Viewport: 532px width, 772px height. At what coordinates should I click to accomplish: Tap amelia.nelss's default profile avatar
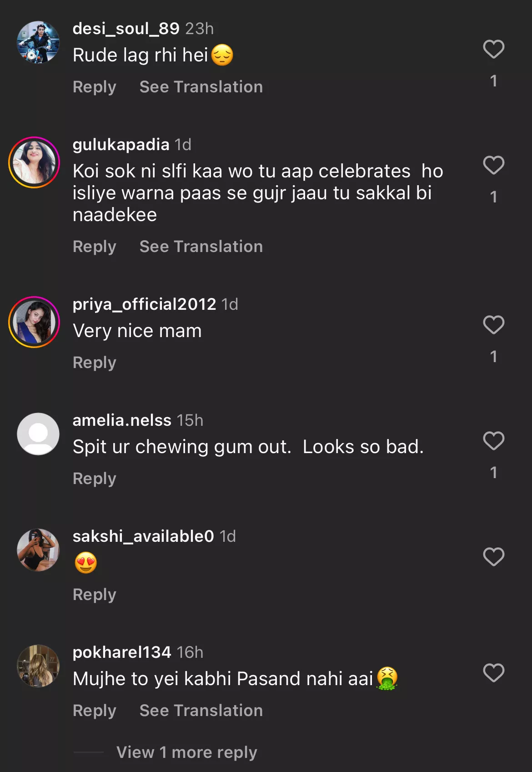pos(38,434)
